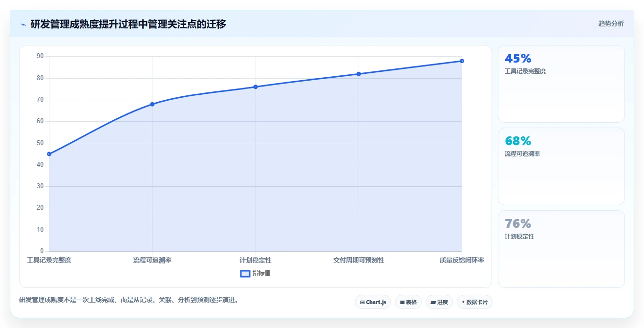Click the icon in the Chart.js tag
Image resolution: width=644 pixels, height=328 pixels.
[x=362, y=303]
